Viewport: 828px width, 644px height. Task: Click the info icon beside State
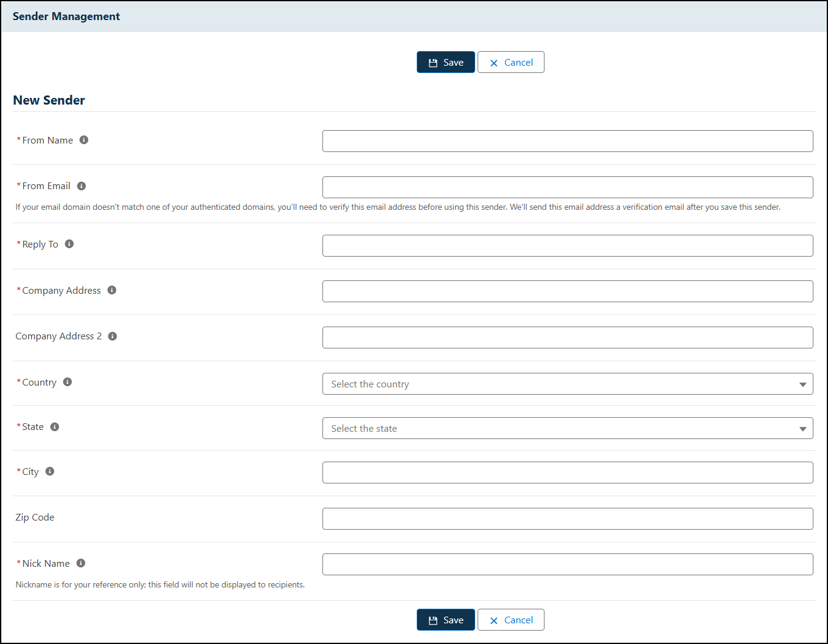click(55, 426)
